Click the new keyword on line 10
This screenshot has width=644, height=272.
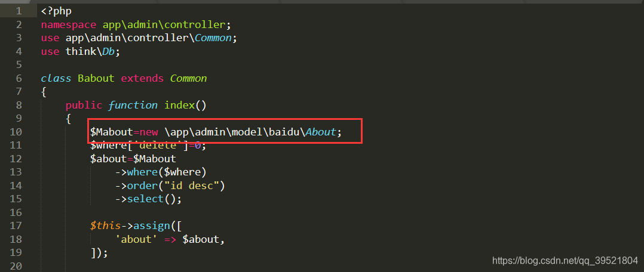[x=149, y=132]
